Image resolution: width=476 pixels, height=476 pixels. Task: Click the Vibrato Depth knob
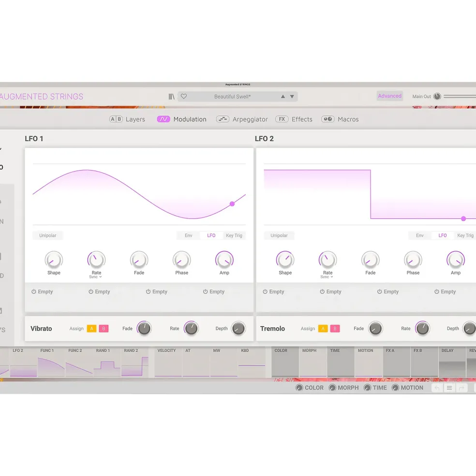[238, 329]
